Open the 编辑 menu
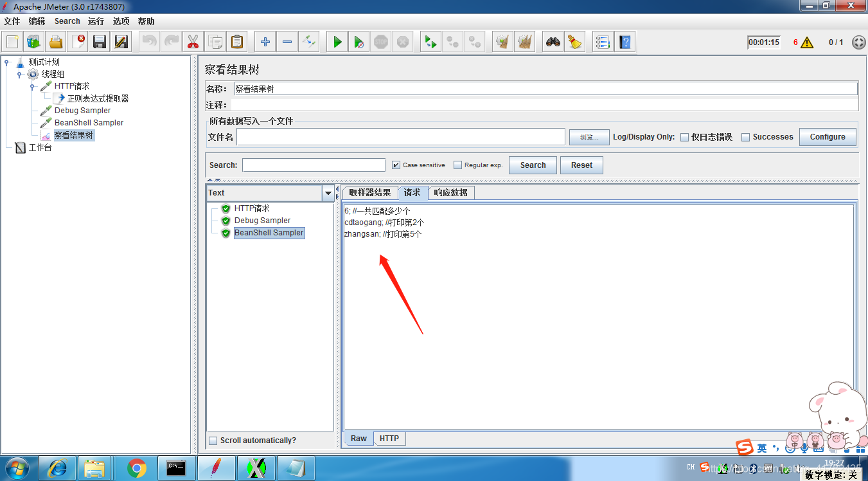The height and width of the screenshot is (481, 868). click(x=37, y=21)
